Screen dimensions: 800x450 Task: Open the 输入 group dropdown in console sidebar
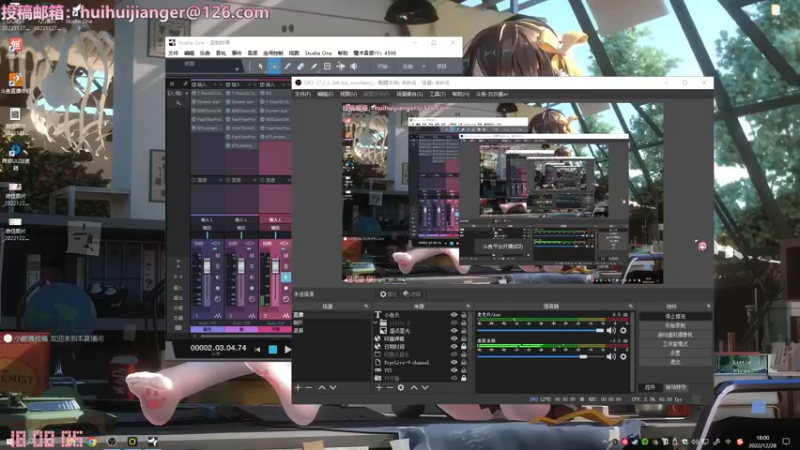[x=187, y=93]
